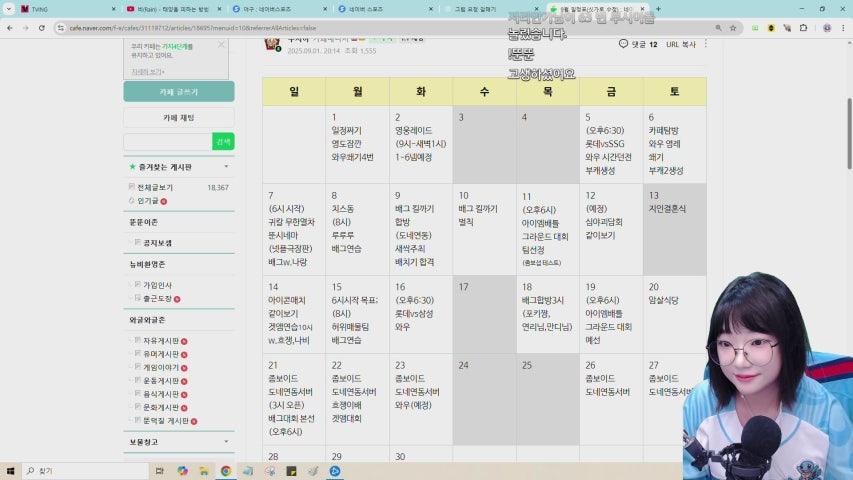Viewport: 853px width, 480px height.
Task: Open a new browser tab
Action: pos(658,9)
